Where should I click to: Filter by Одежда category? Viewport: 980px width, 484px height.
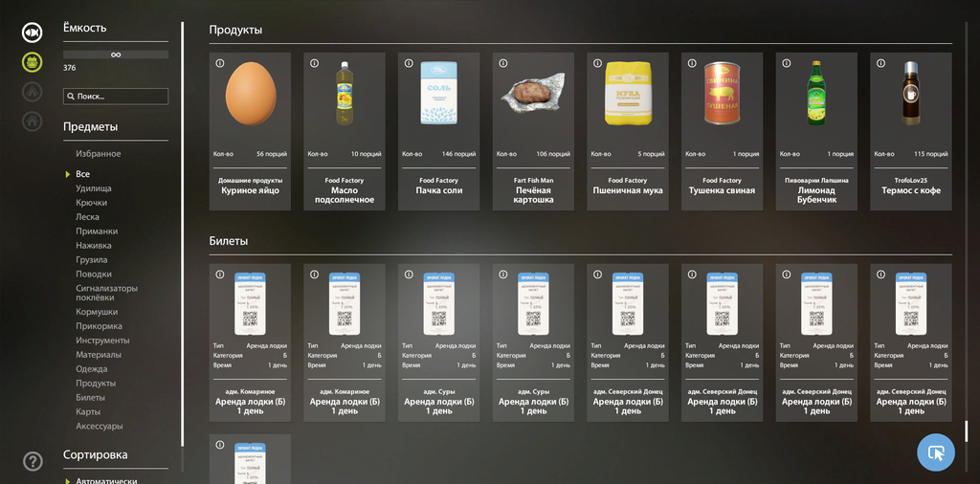(x=92, y=369)
